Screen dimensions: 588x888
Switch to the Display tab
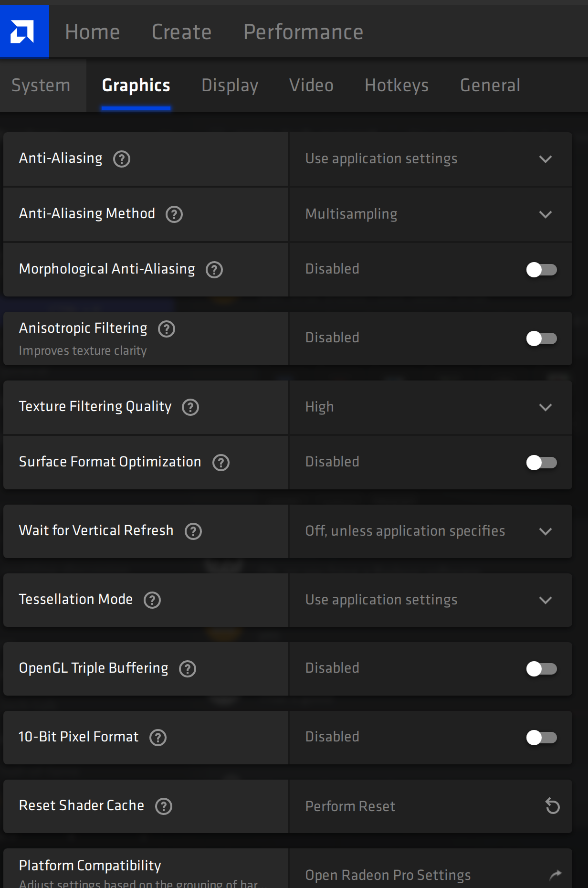[230, 85]
